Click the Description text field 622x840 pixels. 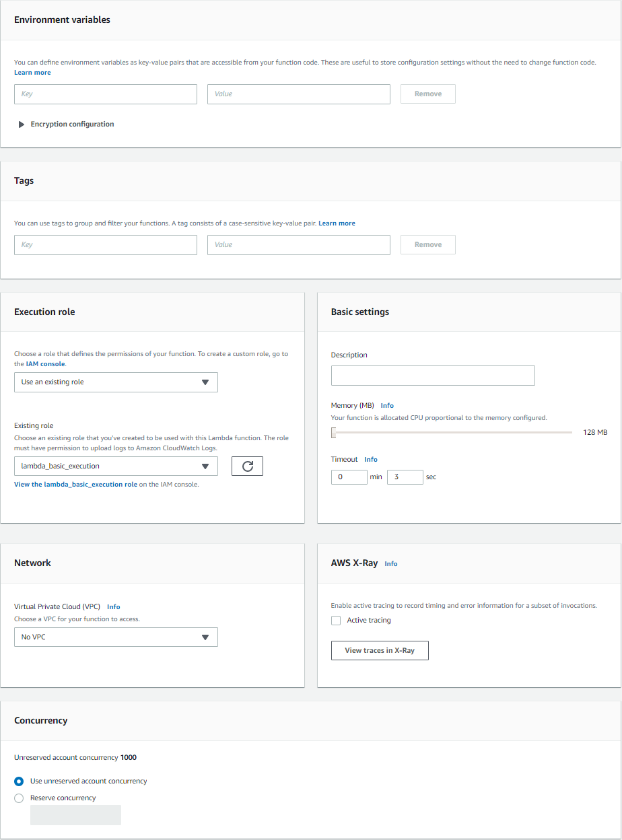433,376
